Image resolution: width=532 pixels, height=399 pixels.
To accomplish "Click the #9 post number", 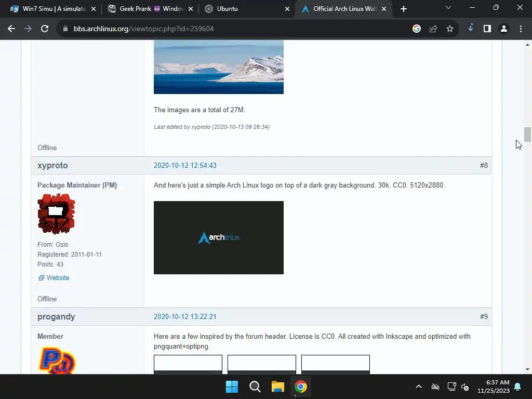I will tap(484, 316).
